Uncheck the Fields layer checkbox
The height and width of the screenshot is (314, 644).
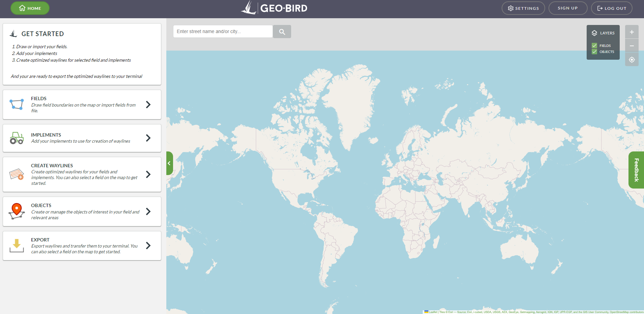[594, 46]
